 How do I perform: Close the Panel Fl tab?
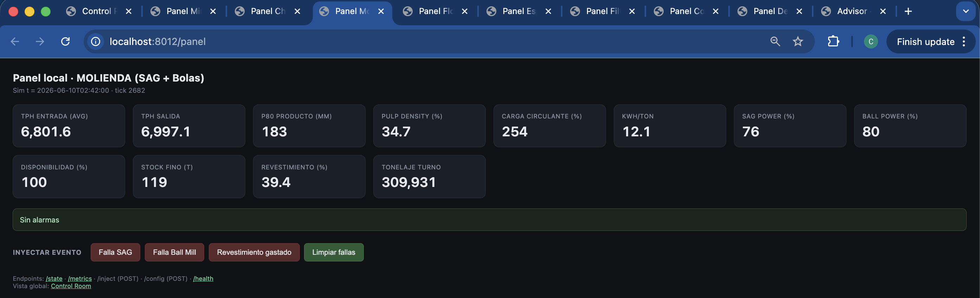point(464,11)
